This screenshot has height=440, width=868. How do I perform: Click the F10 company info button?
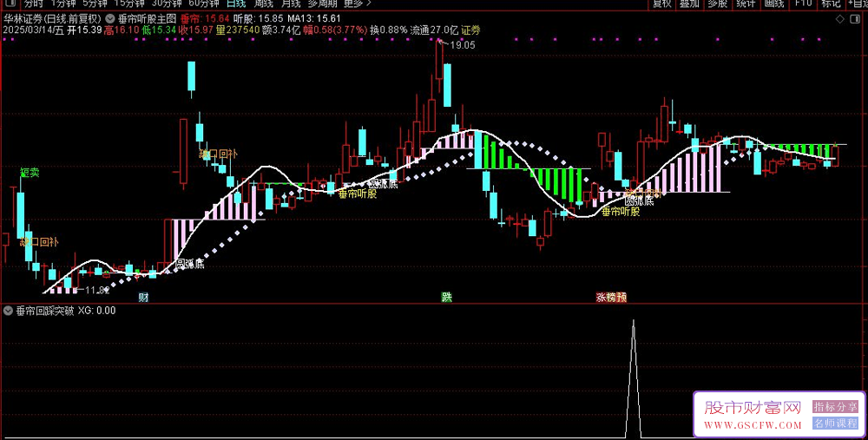(803, 3)
